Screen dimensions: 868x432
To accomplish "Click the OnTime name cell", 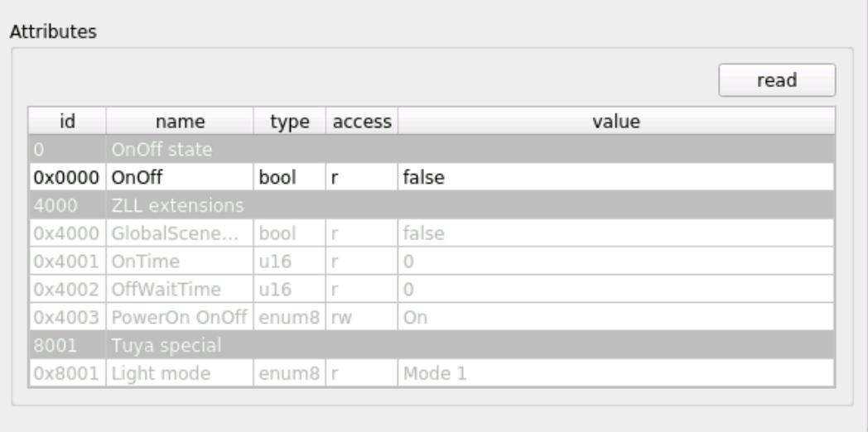I will pos(180,261).
